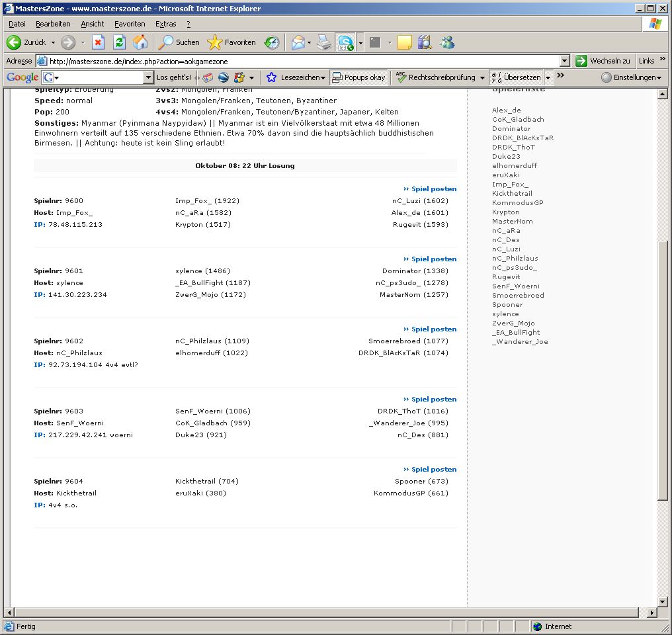Screen dimensions: 672x635
Task: Click the page icon in the address bar
Action: click(42, 62)
